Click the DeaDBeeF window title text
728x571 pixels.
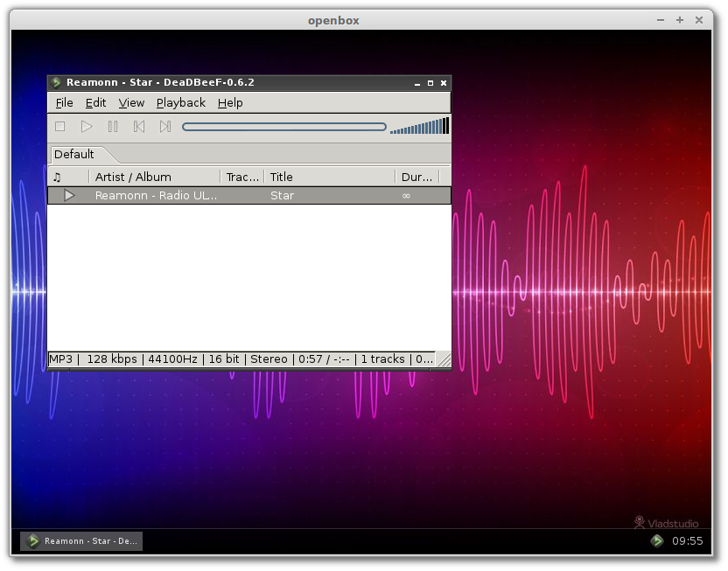(160, 82)
